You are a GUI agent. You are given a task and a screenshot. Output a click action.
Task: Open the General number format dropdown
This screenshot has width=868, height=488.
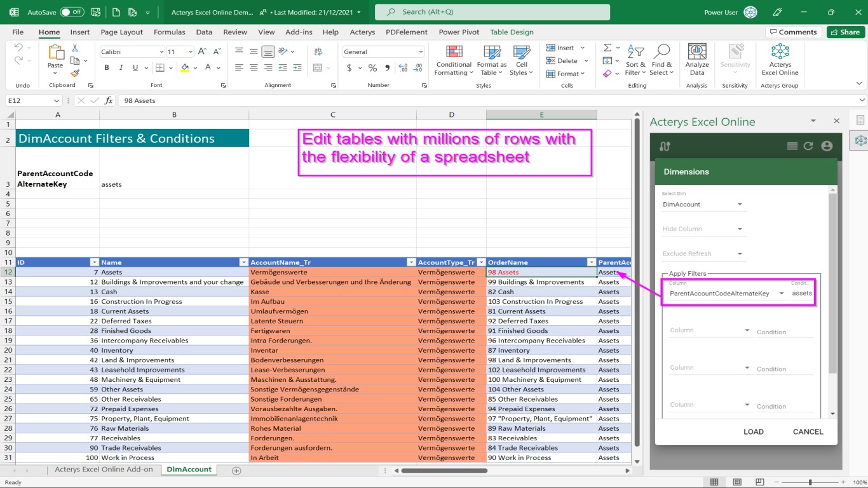(421, 51)
